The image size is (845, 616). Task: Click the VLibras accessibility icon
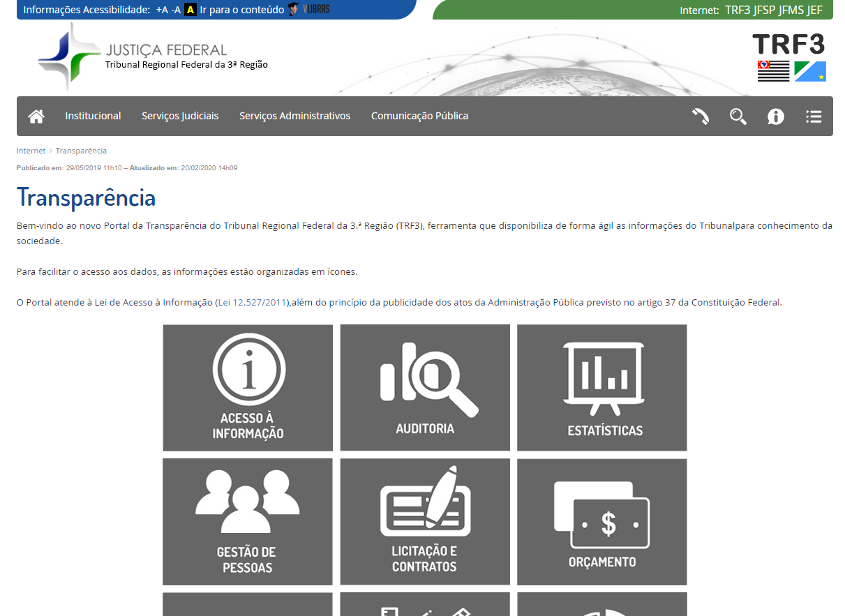tap(309, 10)
